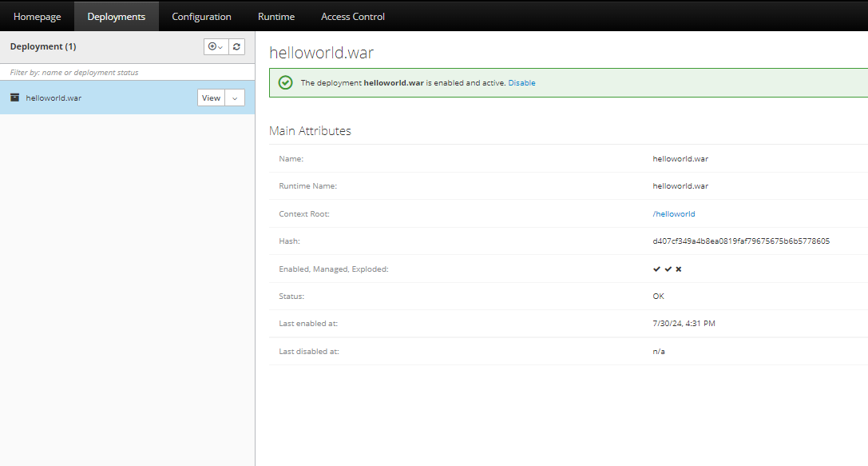Switch to the Configuration tab
This screenshot has height=466, width=868.
201,16
